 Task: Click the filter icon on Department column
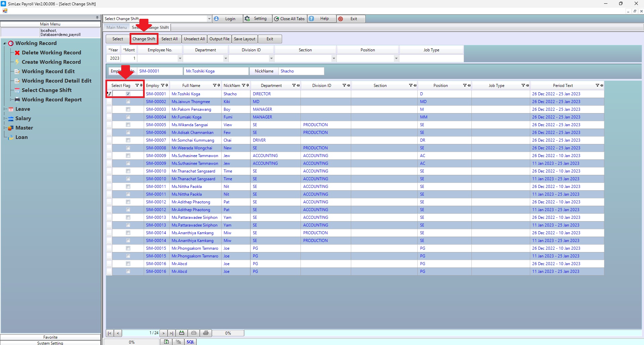(x=294, y=86)
